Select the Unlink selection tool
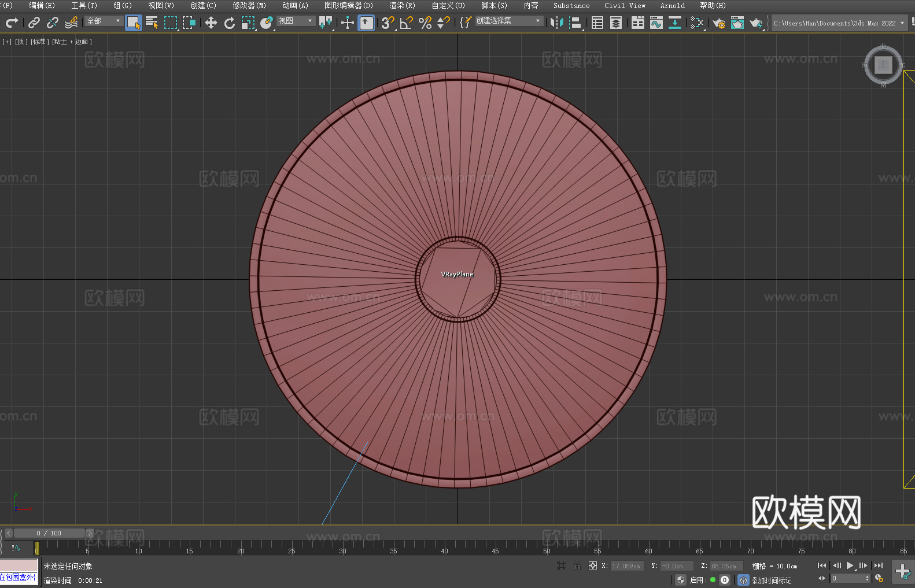 pyautogui.click(x=53, y=23)
